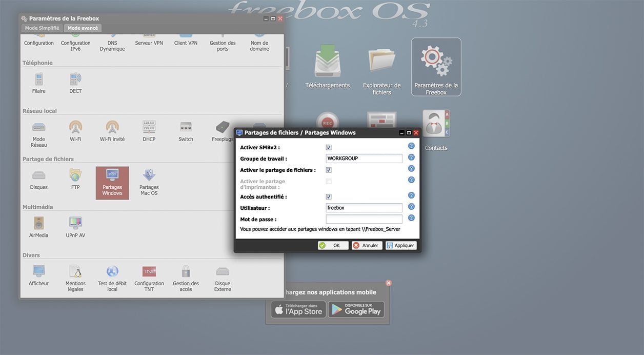Open the Contacts desktop icon
644x355 pixels.
pyautogui.click(x=436, y=130)
